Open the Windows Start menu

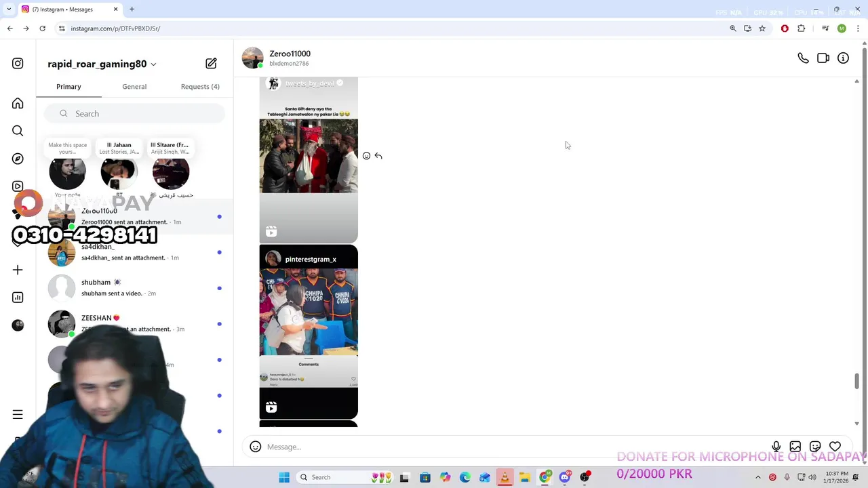tap(284, 477)
